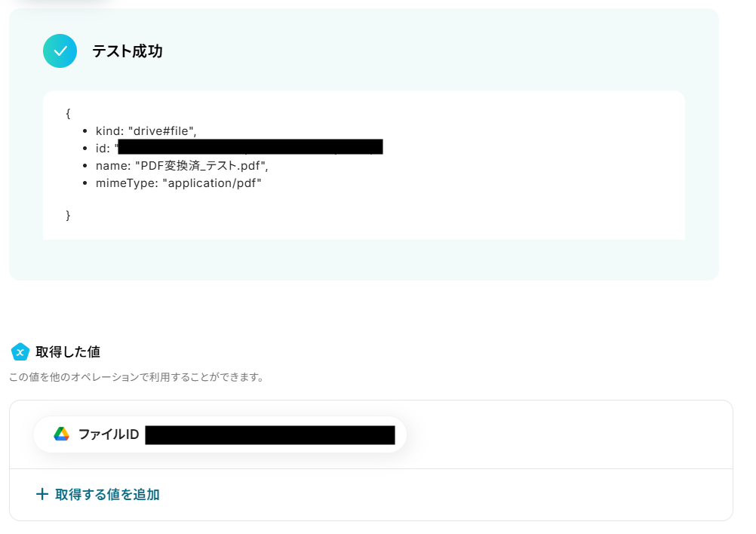Click the ファイルID label text
The image size is (756, 534).
coord(109,434)
